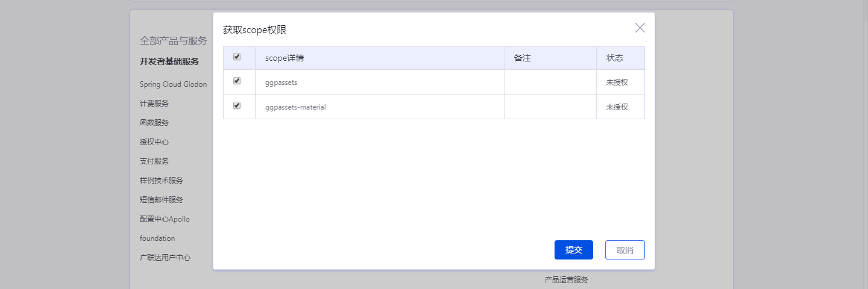The height and width of the screenshot is (289, 868).
Task: Close the 获取scope权限 dialog with X icon
Action: tap(640, 28)
